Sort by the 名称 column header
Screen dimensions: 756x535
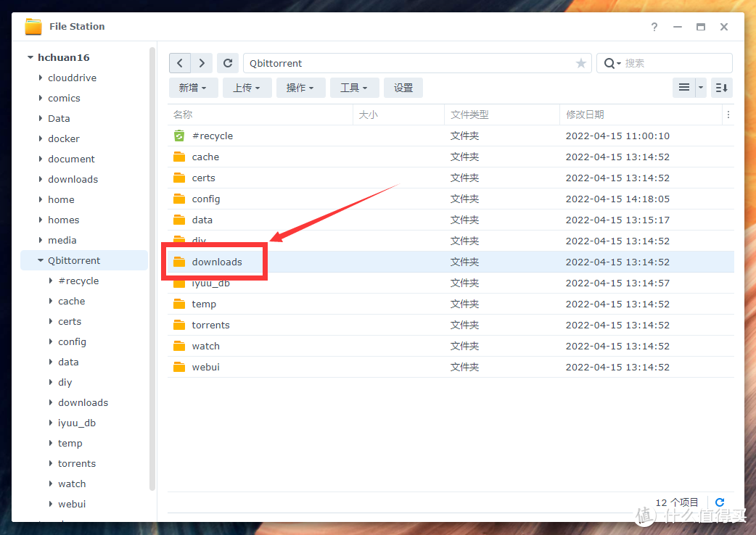point(260,115)
